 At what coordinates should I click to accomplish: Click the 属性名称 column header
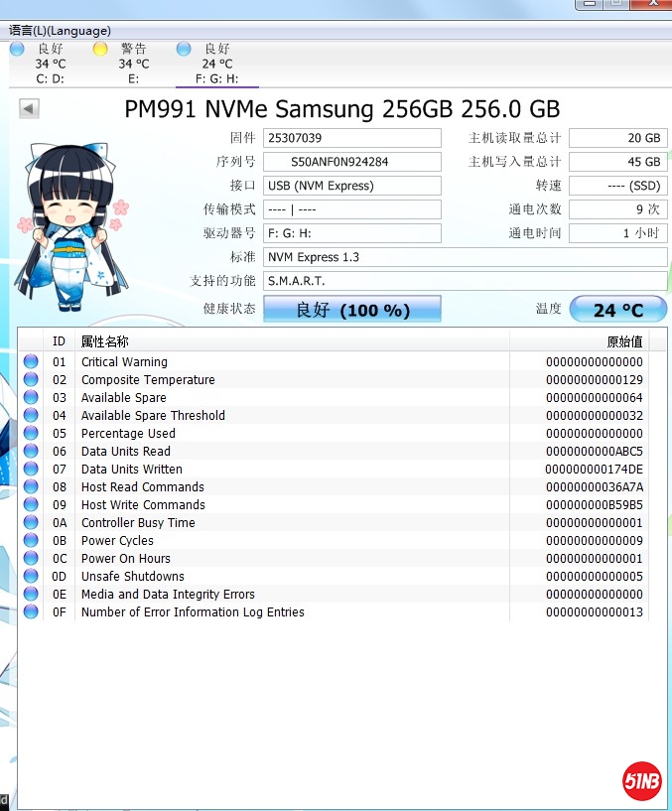pyautogui.click(x=104, y=341)
